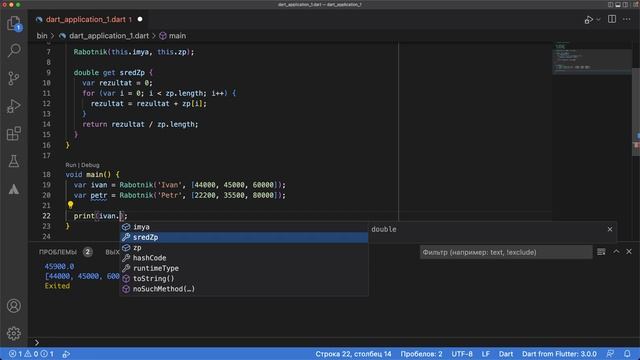Click UTF-8 encoding status item
The width and height of the screenshot is (640, 360).
click(x=462, y=354)
